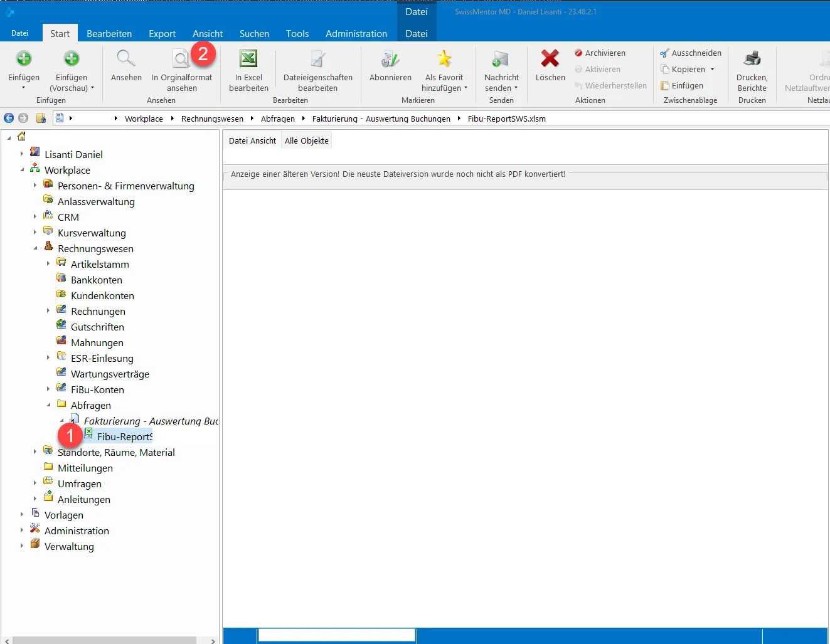The height and width of the screenshot is (644, 830).
Task: Click the green Einfügen plus icon
Action: [x=24, y=59]
